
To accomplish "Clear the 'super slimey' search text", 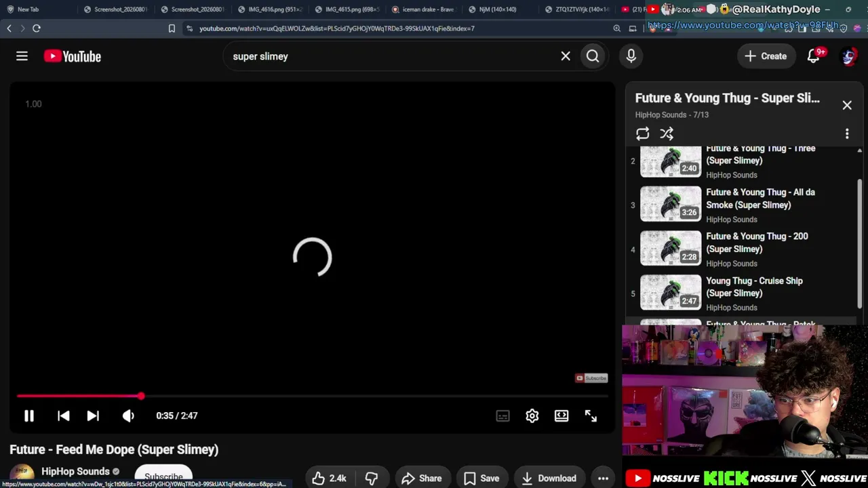I will click(x=566, y=56).
